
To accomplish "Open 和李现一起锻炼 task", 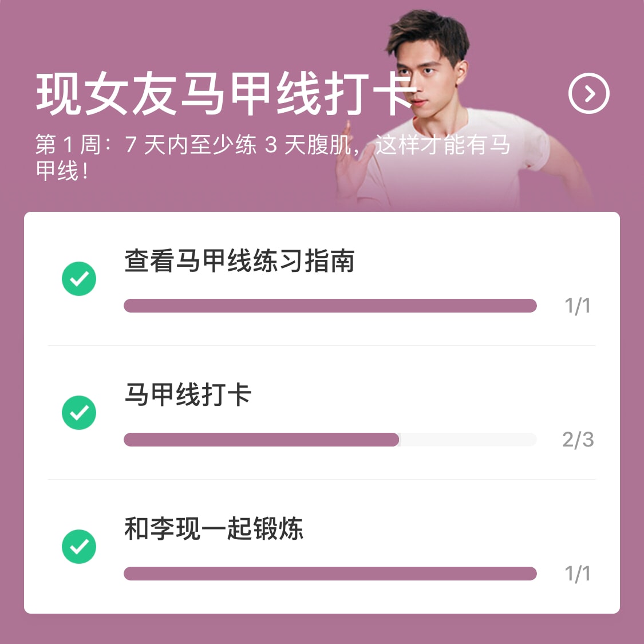I will pyautogui.click(x=214, y=529).
